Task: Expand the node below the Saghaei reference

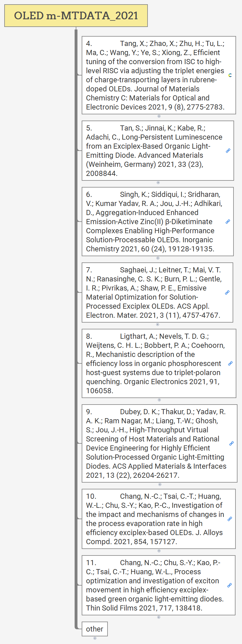Action: point(157,325)
